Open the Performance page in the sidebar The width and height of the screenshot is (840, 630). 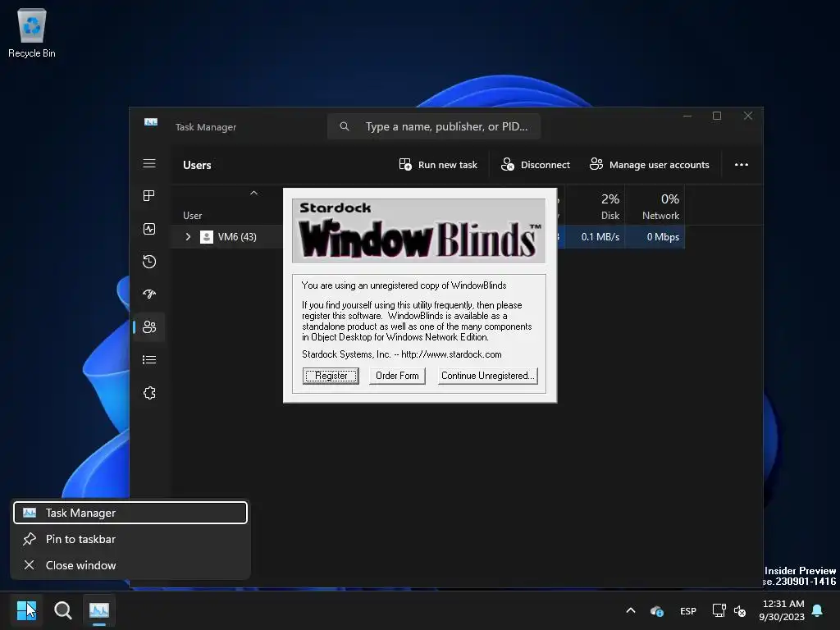(149, 229)
